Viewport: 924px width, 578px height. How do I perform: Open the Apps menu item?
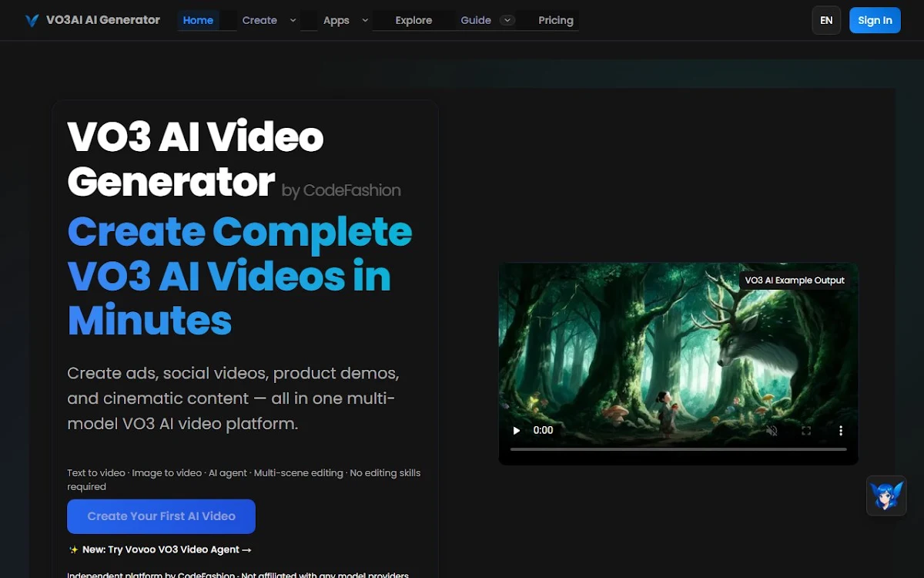336,20
